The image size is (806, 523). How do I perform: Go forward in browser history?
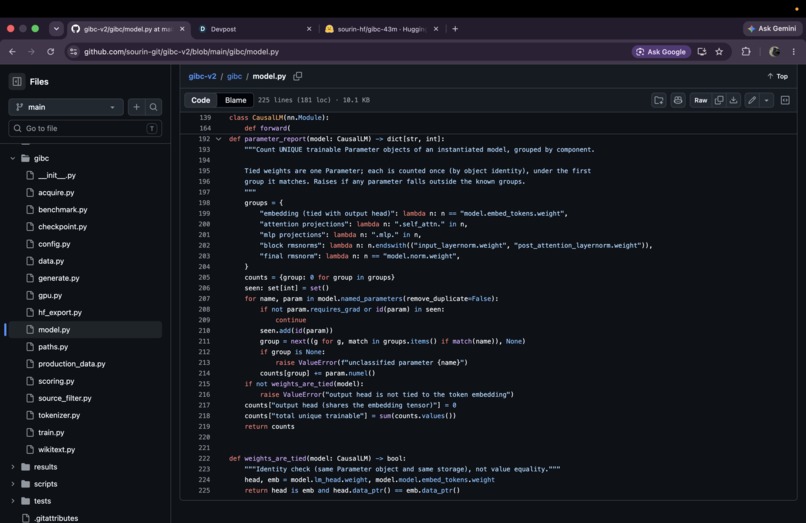click(31, 51)
